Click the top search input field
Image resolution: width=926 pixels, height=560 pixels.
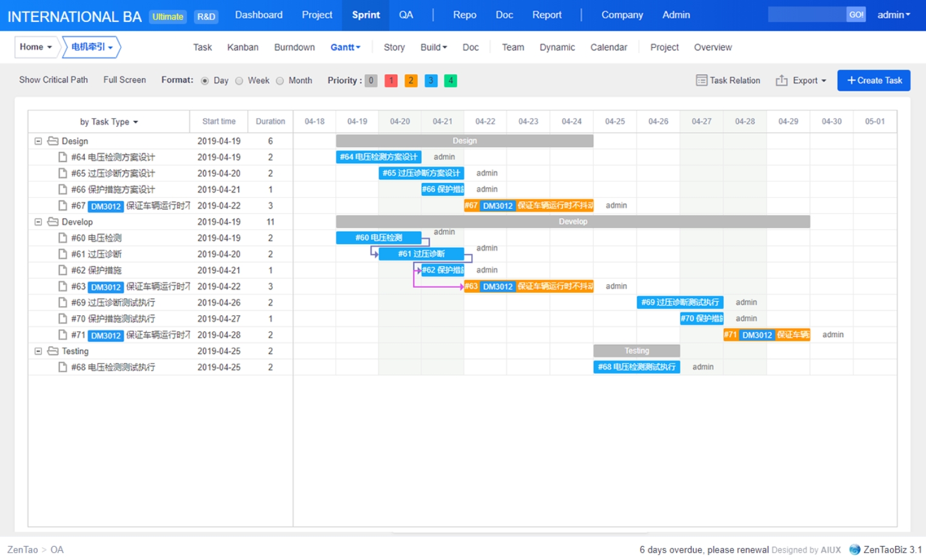[x=807, y=15]
